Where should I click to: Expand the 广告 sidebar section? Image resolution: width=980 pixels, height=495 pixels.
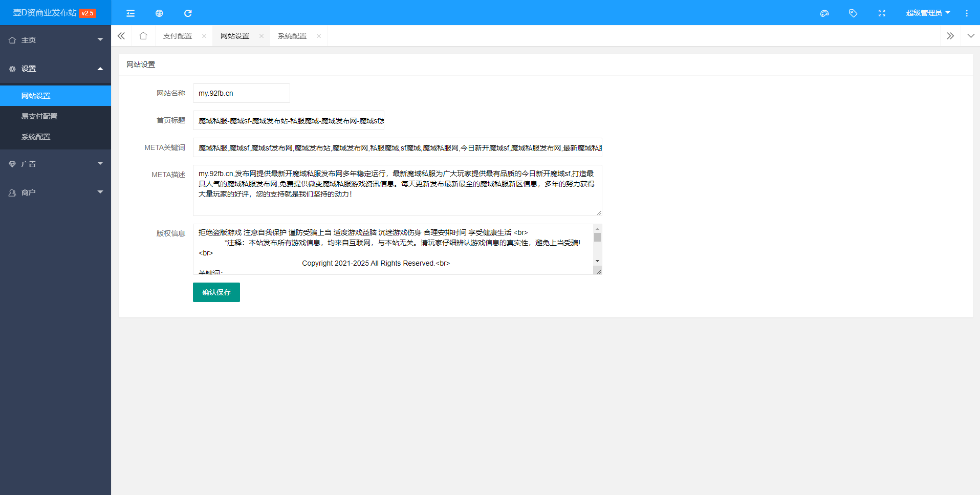[55, 164]
